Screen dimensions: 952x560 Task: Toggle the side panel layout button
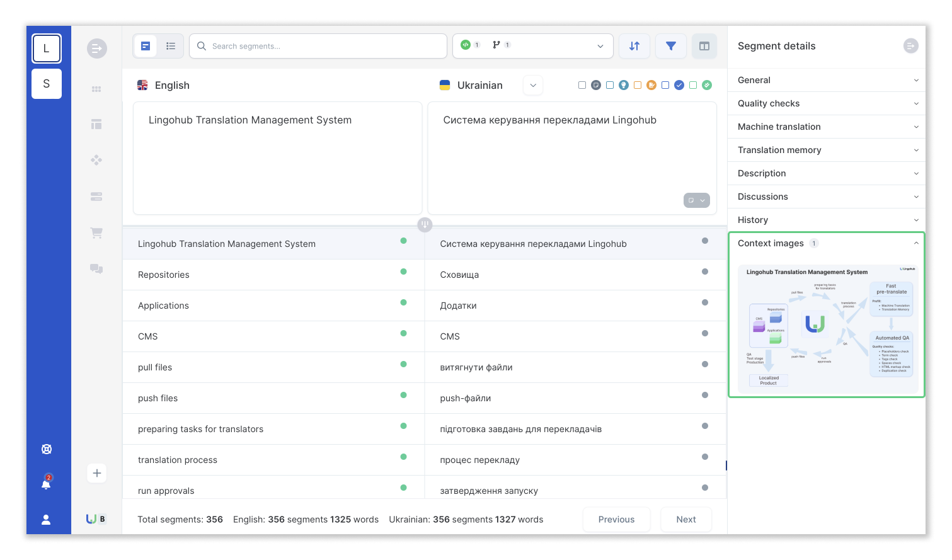coord(704,46)
